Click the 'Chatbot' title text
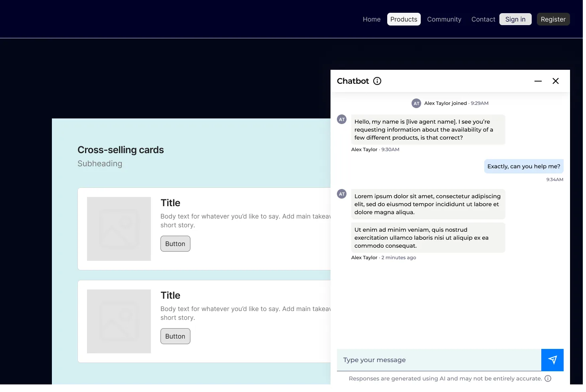The width and height of the screenshot is (586, 392). pos(353,81)
